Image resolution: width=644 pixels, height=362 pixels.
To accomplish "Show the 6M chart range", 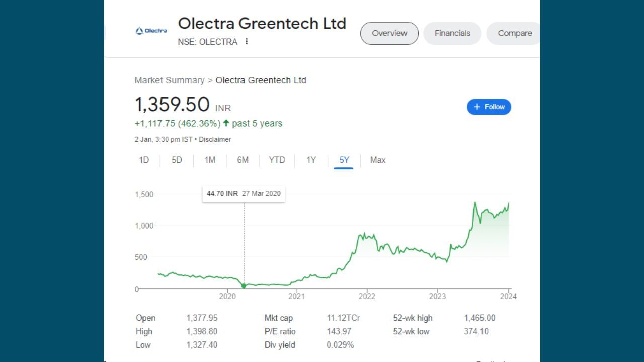I will click(x=243, y=160).
